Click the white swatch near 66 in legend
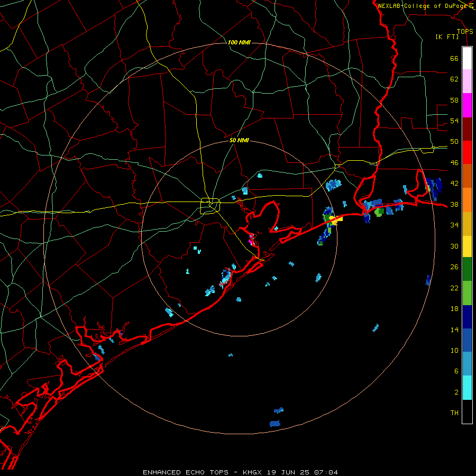This screenshot has width=476, height=476. (x=467, y=58)
